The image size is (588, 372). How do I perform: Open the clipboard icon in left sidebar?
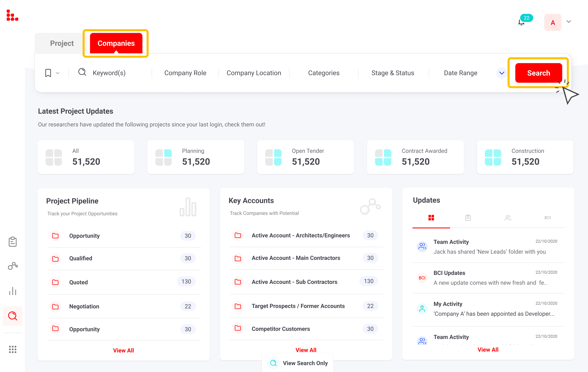coord(13,242)
